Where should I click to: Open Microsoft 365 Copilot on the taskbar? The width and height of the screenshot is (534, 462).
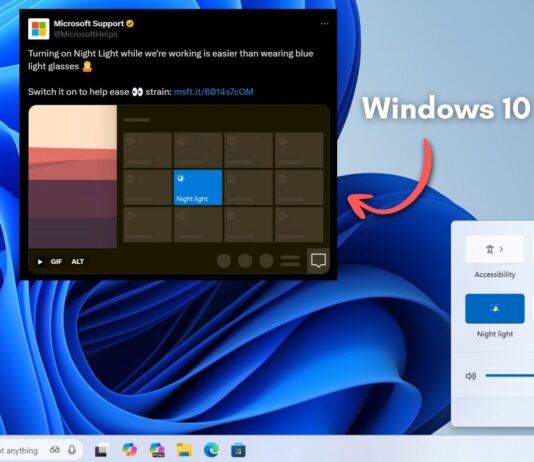coord(157,450)
